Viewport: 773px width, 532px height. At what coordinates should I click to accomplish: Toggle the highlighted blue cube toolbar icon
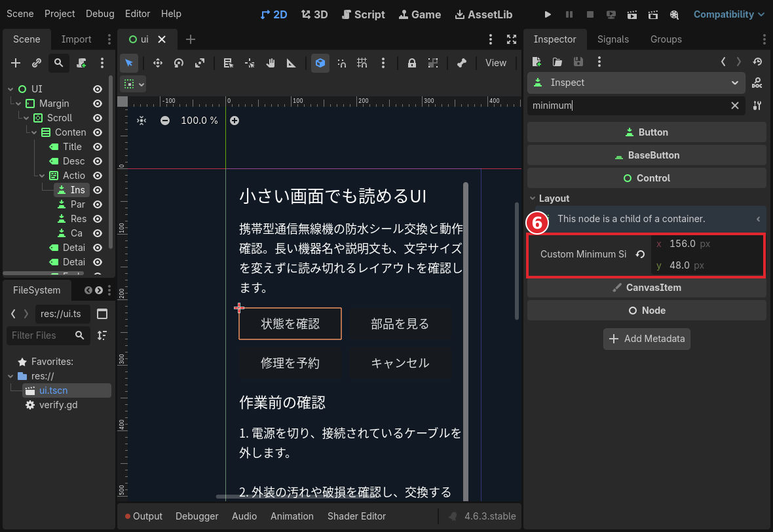[320, 63]
